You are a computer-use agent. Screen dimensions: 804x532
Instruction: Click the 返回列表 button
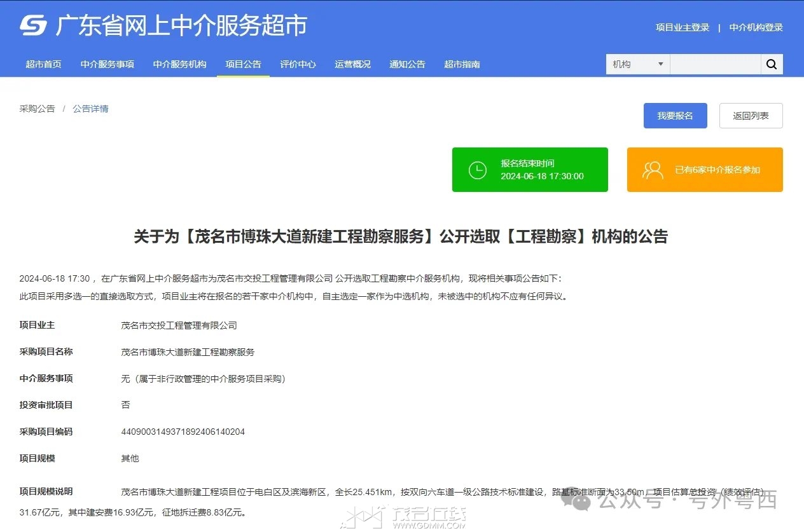751,116
